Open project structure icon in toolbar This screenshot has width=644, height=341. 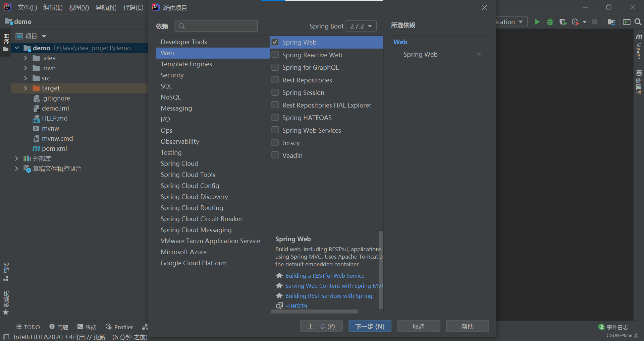(611, 22)
